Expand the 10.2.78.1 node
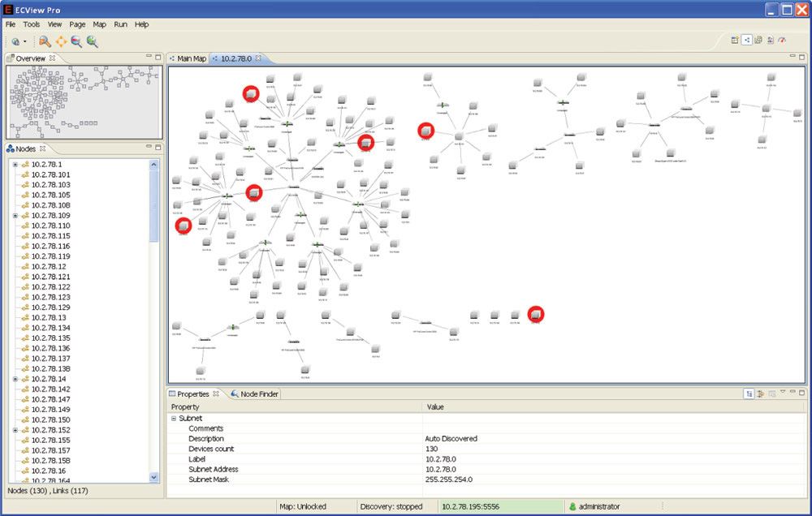812x516 pixels. [15, 164]
